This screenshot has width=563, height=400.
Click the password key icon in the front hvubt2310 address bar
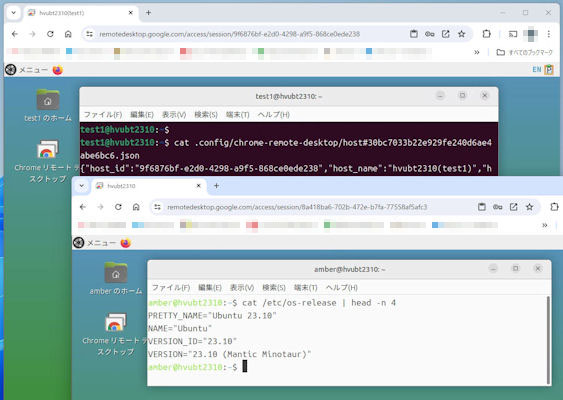pos(498,207)
